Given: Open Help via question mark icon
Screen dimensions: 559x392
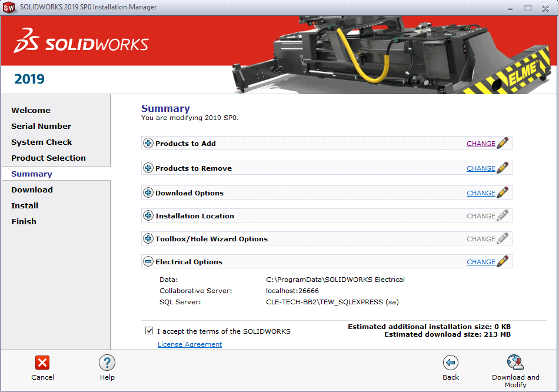Looking at the screenshot, I should [107, 363].
